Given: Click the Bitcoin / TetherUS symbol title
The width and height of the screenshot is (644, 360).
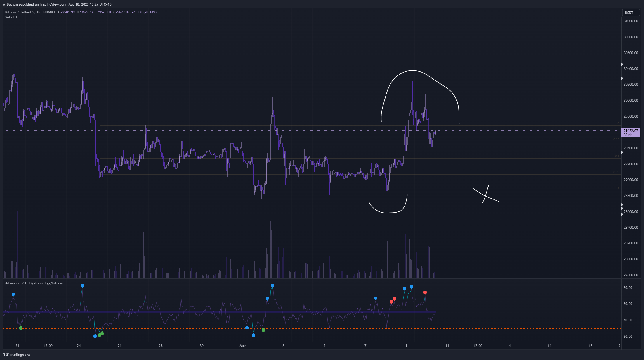Looking at the screenshot, I should click(20, 12).
